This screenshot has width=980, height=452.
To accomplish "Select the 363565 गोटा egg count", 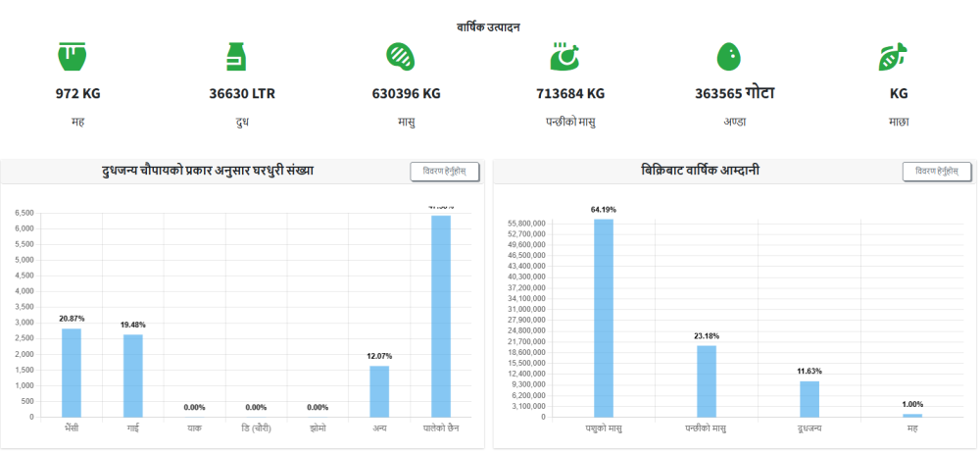I will point(734,93).
